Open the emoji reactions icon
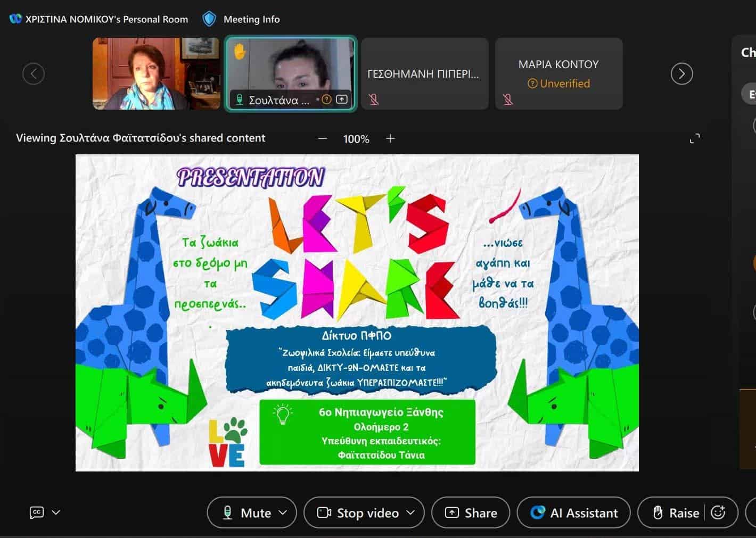756x538 pixels. point(718,512)
